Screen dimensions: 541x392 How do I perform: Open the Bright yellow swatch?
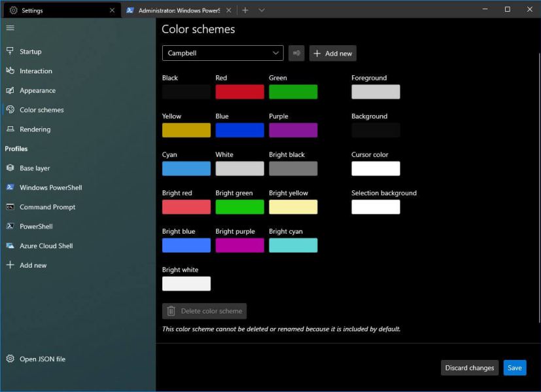pyautogui.click(x=293, y=207)
